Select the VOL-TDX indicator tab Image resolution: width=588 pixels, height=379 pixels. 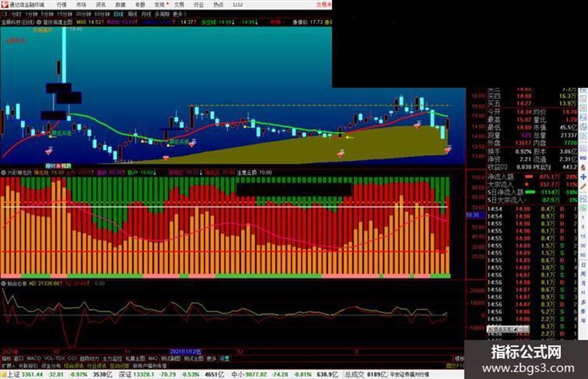pyautogui.click(x=54, y=358)
